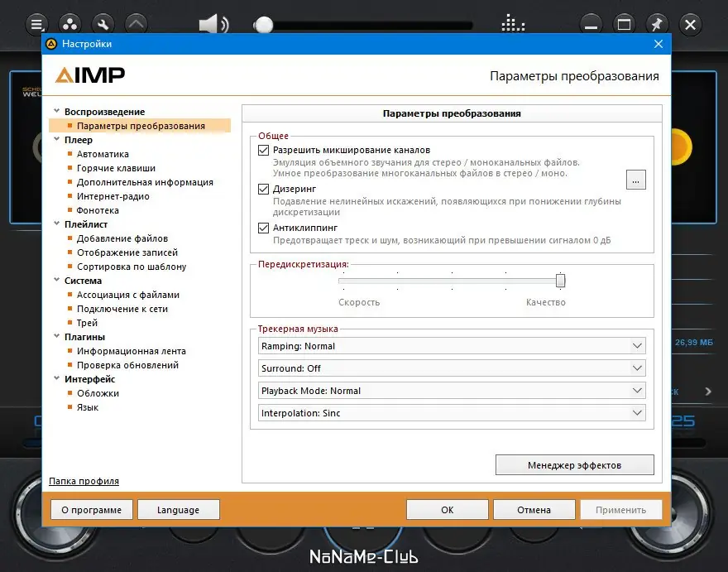Toggle the Дизеринг checkbox
The width and height of the screenshot is (728, 572).
pos(263,189)
